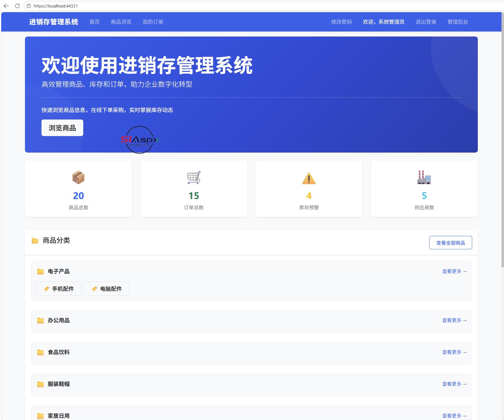Open 修改密码 in the top navigation
The width and height of the screenshot is (504, 420).
click(x=341, y=22)
